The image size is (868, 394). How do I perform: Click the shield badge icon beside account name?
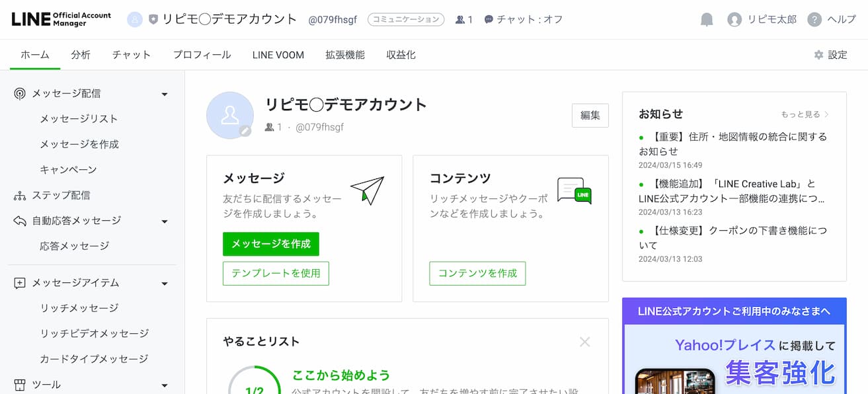pos(153,20)
